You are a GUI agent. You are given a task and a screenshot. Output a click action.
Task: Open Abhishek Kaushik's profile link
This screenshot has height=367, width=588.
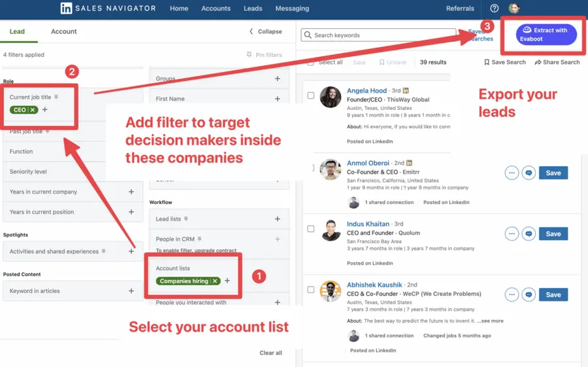point(374,285)
